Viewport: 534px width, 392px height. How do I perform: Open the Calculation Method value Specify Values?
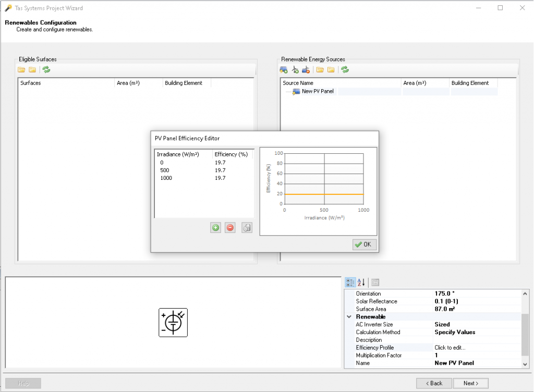(455, 332)
